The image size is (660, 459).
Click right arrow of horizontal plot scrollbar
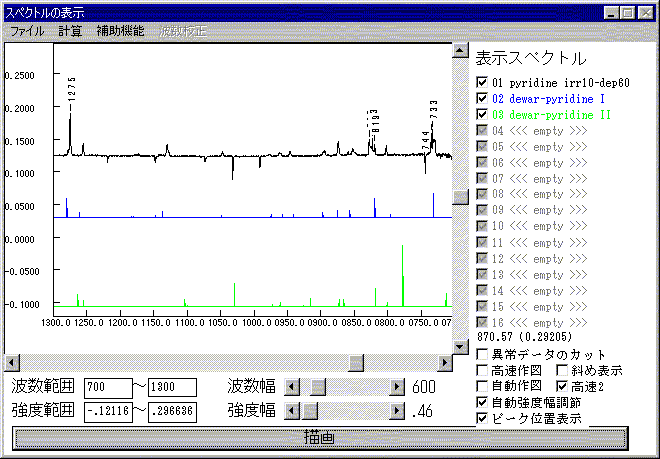[444, 361]
